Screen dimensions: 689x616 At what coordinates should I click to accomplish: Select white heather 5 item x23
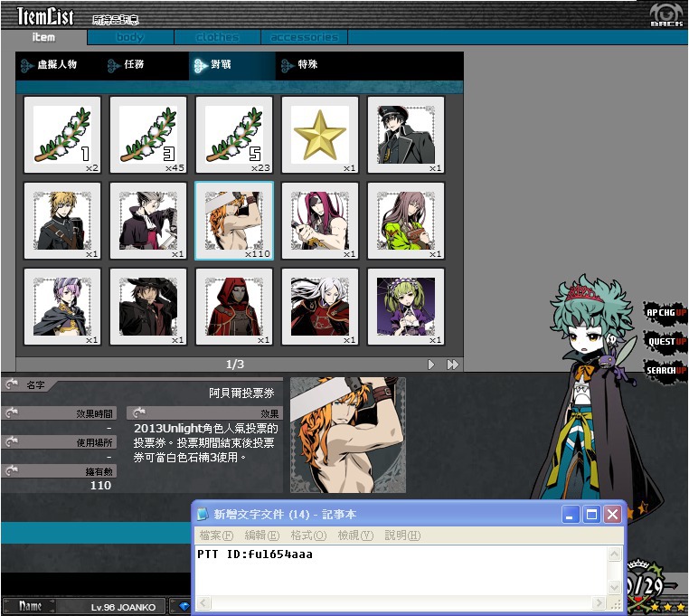click(x=234, y=135)
